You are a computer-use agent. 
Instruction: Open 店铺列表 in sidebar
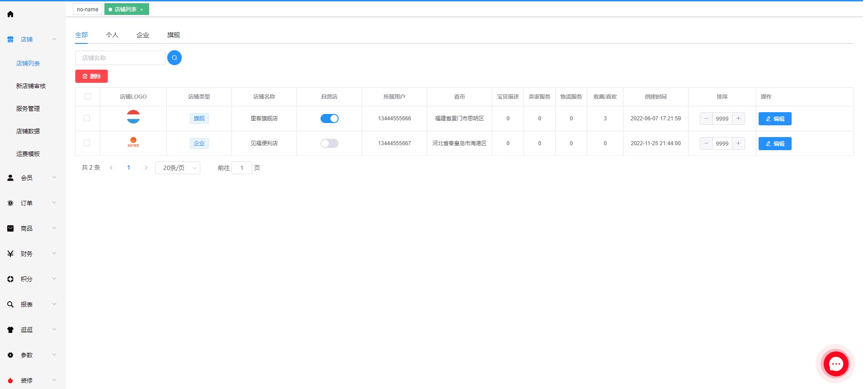(x=28, y=63)
